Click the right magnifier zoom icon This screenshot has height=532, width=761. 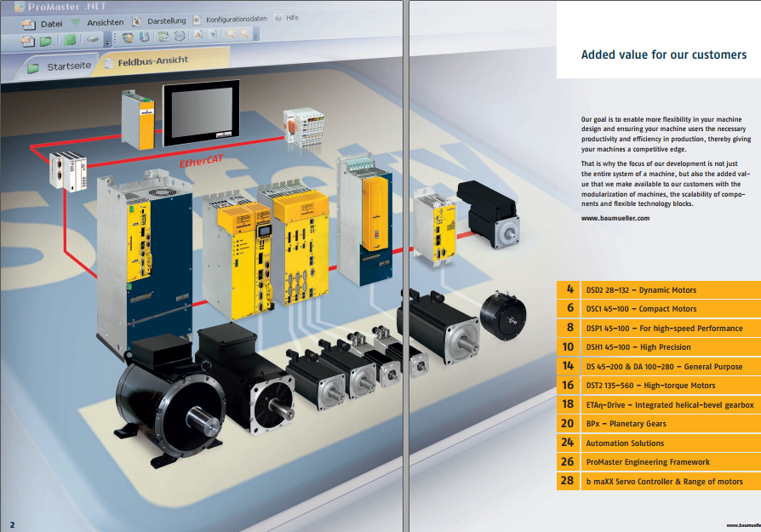tap(244, 33)
